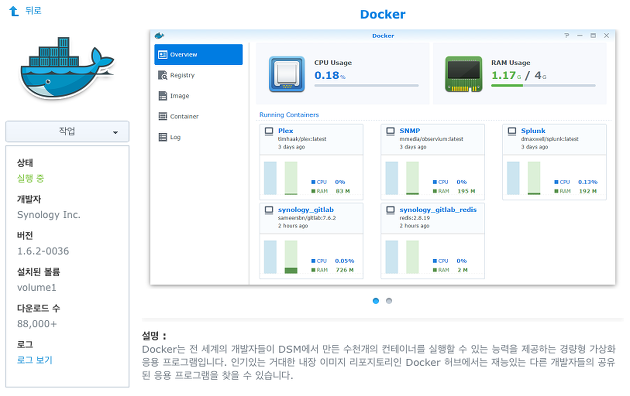The height and width of the screenshot is (396, 630).
Task: Click the Overview sidebar icon
Action: tap(162, 55)
